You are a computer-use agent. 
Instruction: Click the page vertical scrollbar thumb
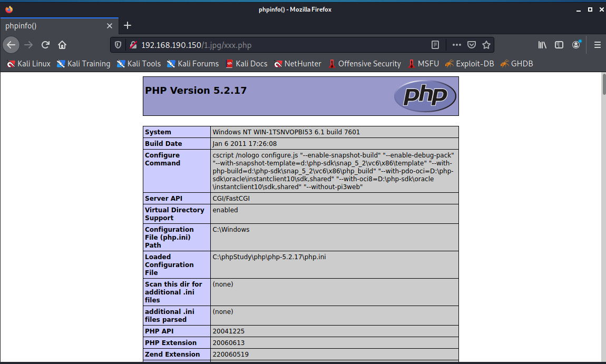(x=604, y=84)
